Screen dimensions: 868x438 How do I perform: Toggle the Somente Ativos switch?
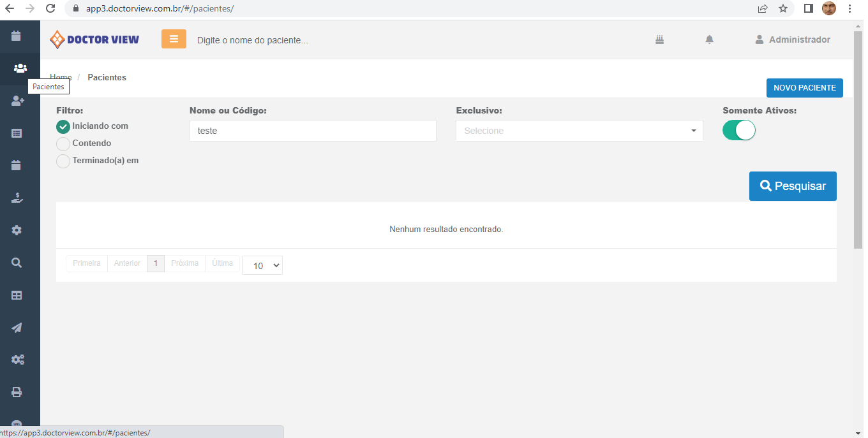[738, 131]
